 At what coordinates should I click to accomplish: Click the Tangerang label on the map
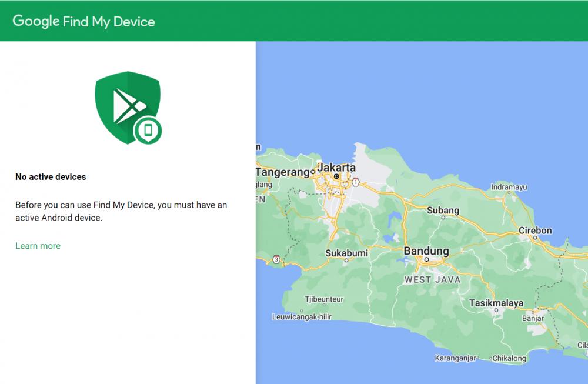282,172
